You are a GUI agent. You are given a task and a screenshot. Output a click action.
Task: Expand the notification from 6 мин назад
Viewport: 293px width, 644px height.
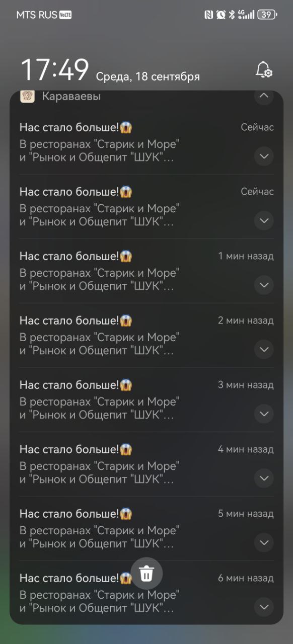pos(264,607)
